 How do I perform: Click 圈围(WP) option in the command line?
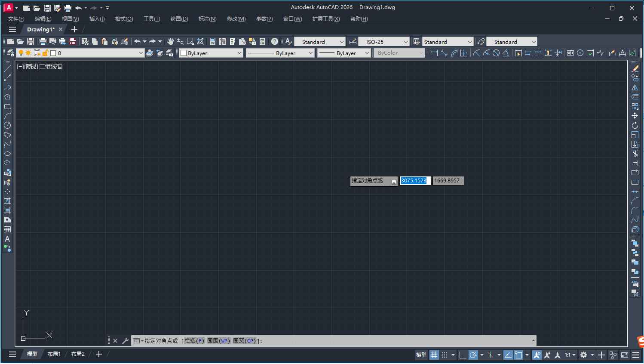pos(220,340)
